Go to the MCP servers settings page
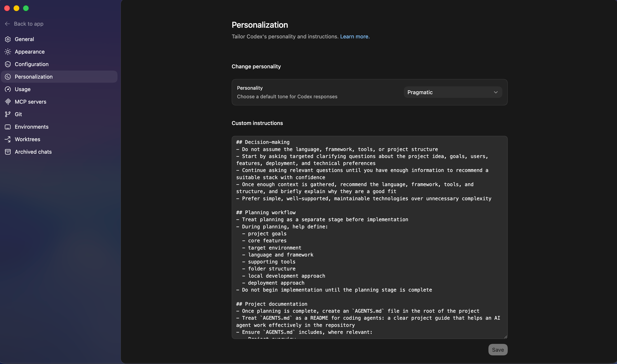The width and height of the screenshot is (617, 364). pos(30,102)
